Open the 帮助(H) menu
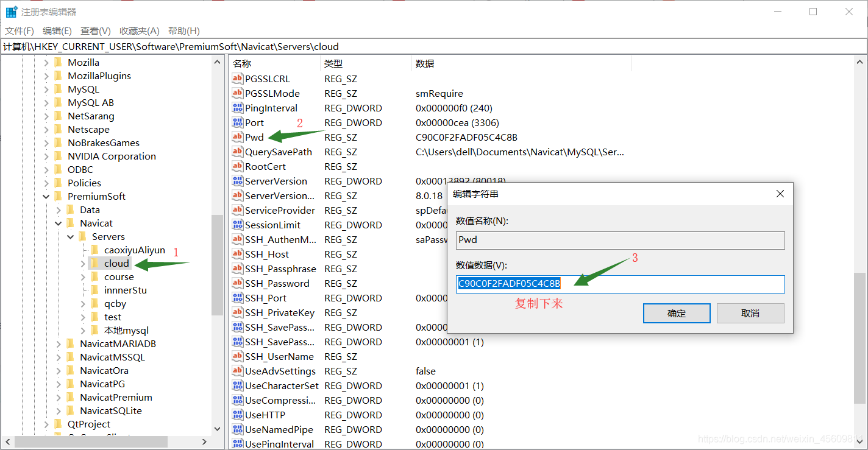The width and height of the screenshot is (868, 450). tap(184, 30)
